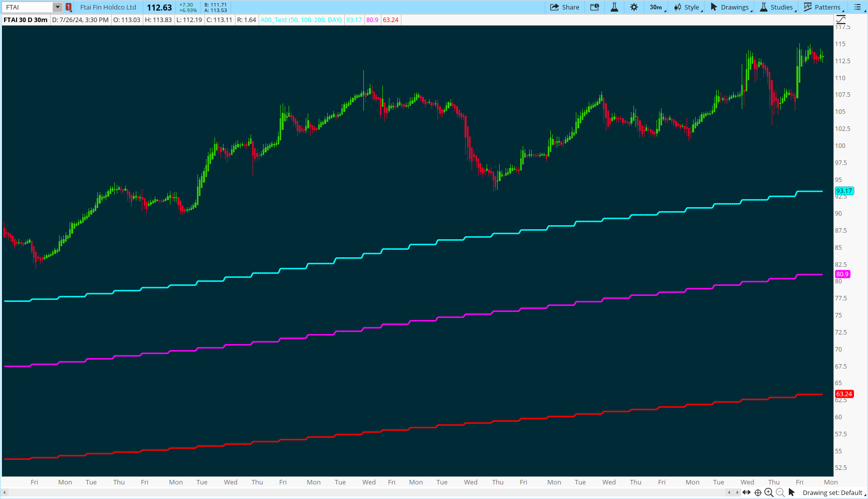This screenshot has height=499, width=868.
Task: Click the red 63.24 study value in header
Action: click(x=390, y=20)
